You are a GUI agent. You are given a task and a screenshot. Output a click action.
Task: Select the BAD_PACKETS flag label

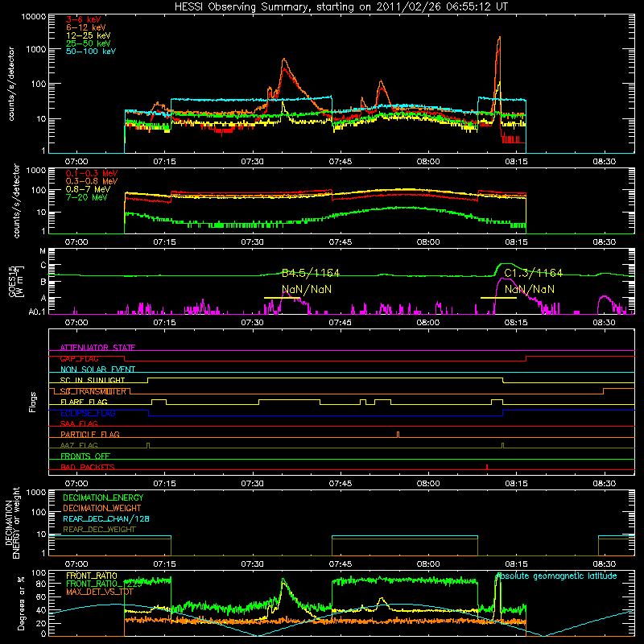pos(88,467)
